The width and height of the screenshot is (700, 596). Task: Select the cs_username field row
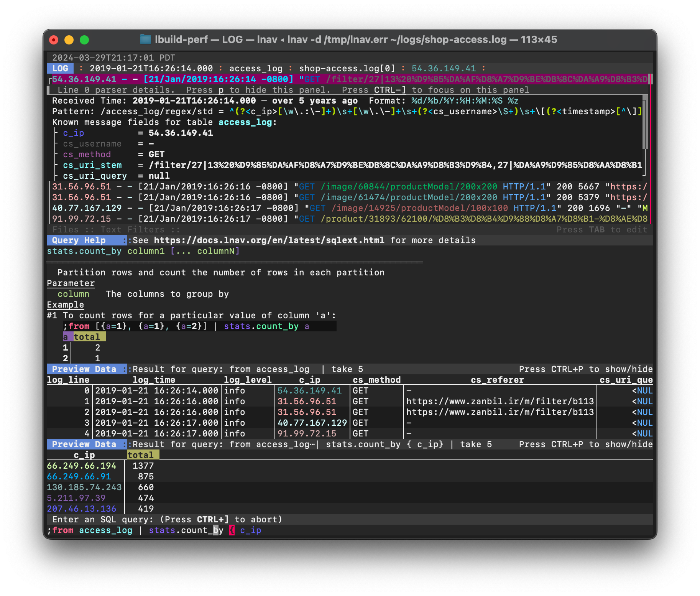(x=92, y=143)
